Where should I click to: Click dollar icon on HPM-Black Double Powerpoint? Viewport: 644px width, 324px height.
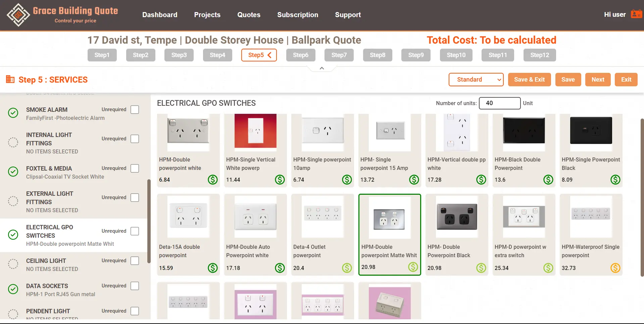pyautogui.click(x=548, y=180)
